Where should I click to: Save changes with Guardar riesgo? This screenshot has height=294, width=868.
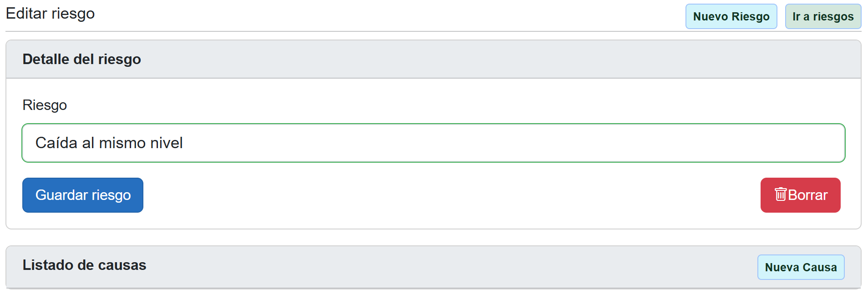click(x=83, y=195)
